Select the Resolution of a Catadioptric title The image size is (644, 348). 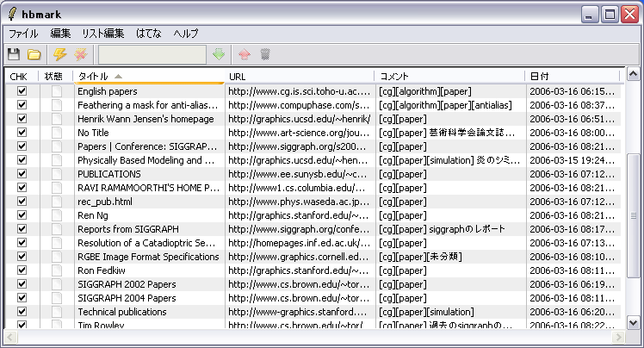(146, 243)
